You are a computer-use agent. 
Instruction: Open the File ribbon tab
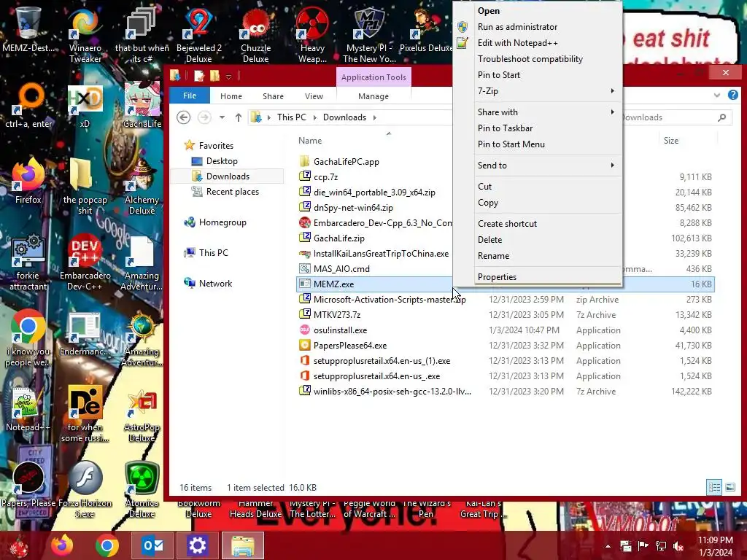click(x=190, y=96)
